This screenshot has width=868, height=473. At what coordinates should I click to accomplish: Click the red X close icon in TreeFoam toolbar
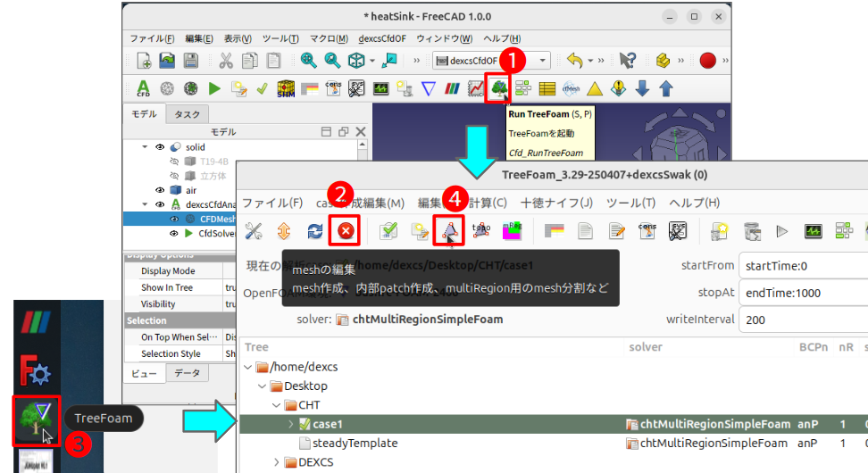[x=346, y=230]
